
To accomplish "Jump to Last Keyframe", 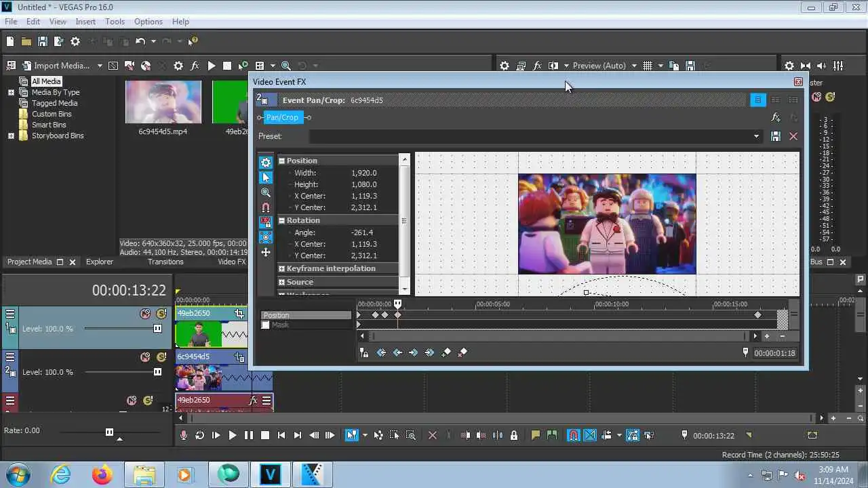I will (x=429, y=352).
